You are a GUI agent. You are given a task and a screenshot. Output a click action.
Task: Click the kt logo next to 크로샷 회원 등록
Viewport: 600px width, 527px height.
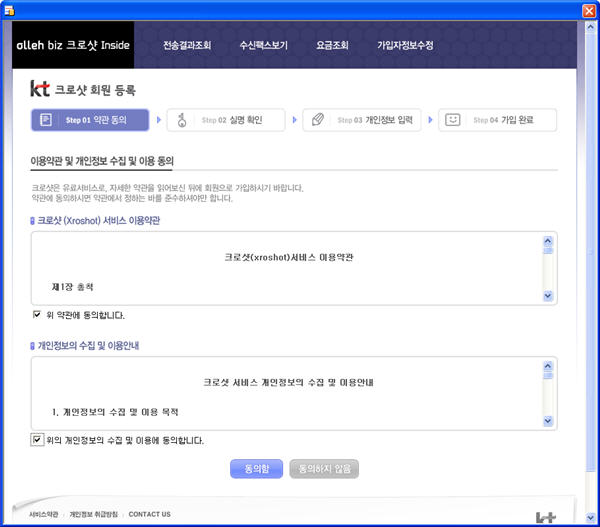click(40, 89)
